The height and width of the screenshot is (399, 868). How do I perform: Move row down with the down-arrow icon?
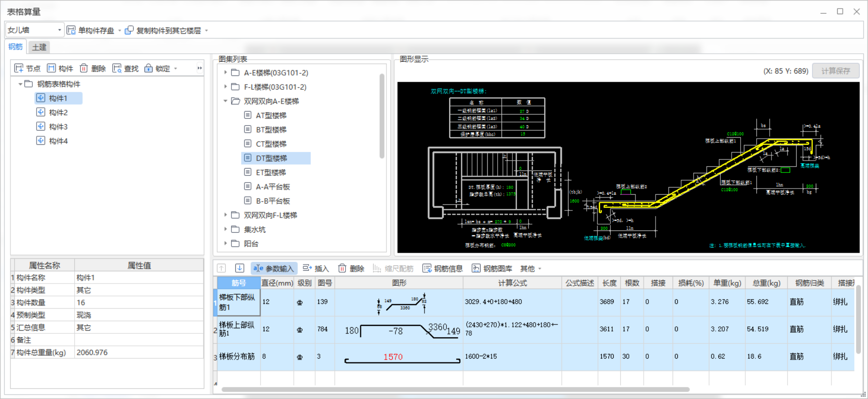click(x=240, y=268)
